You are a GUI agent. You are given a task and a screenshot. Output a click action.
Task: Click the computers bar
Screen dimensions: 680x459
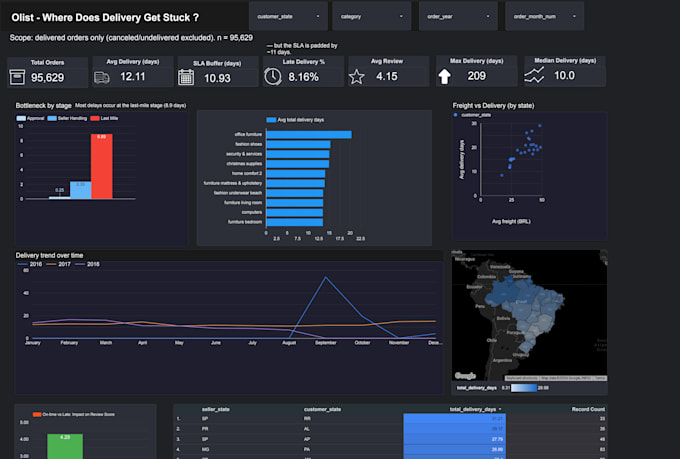click(x=294, y=213)
